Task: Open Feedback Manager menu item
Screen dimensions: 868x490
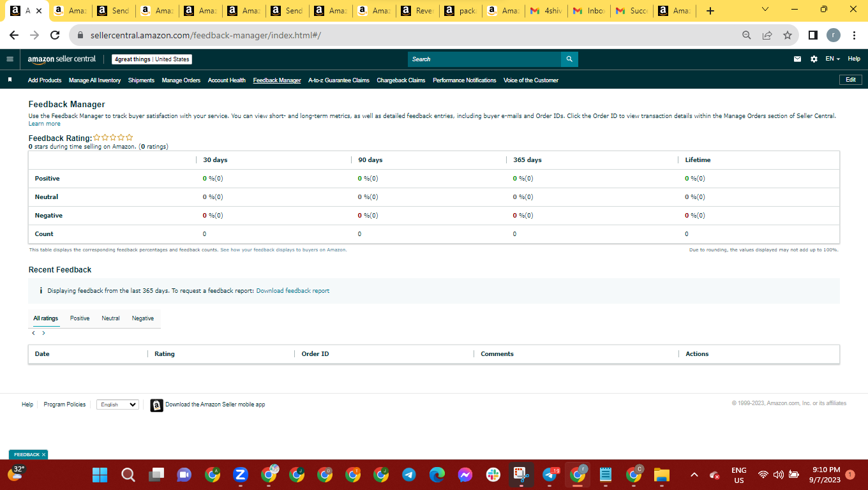Action: [277, 80]
